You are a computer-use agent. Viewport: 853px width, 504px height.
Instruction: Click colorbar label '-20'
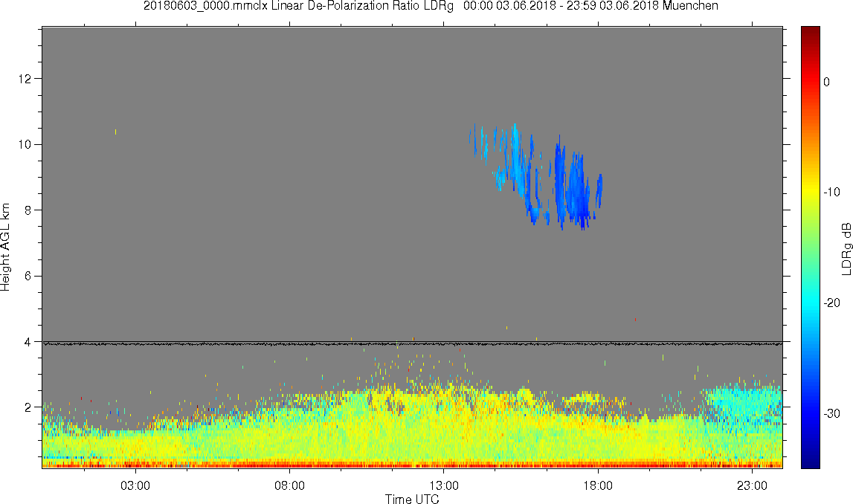coord(831,303)
